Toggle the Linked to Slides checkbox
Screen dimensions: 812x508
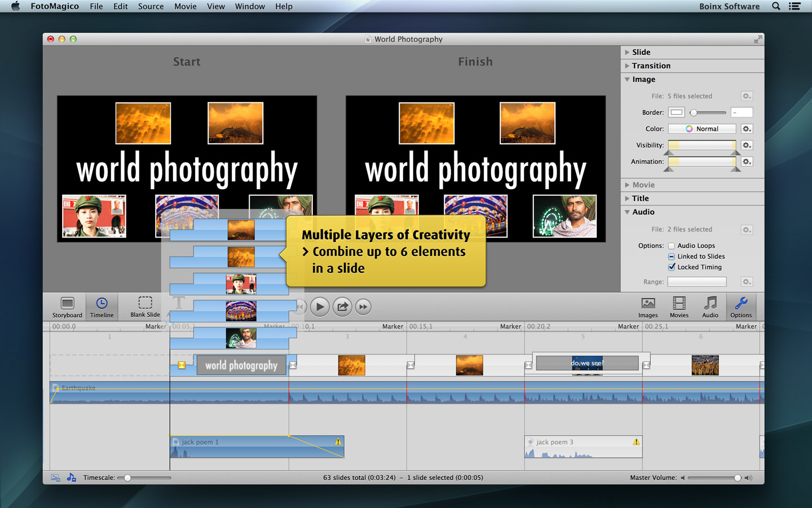click(x=672, y=257)
